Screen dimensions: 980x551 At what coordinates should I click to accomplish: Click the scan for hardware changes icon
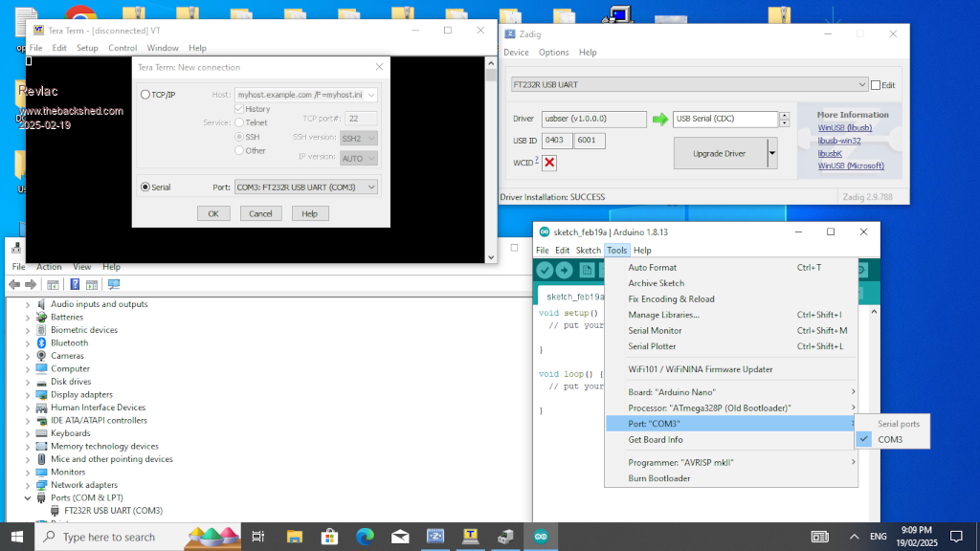tap(114, 284)
